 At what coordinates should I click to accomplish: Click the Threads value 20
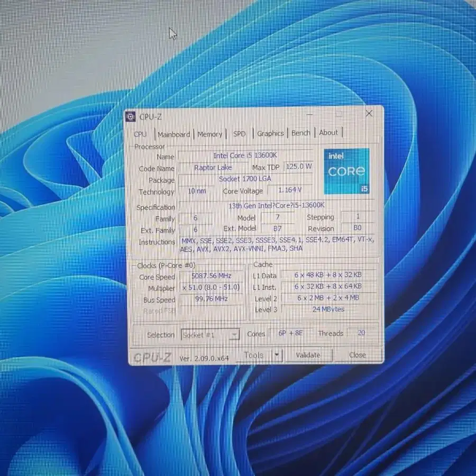361,333
